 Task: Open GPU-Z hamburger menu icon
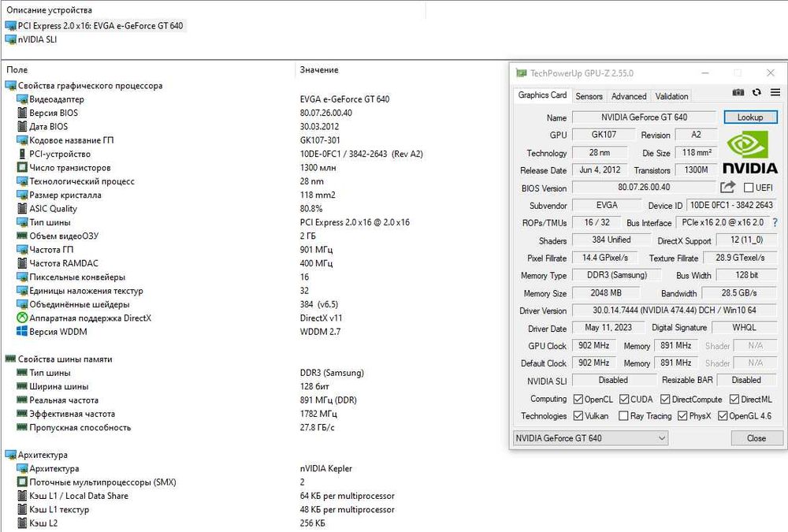775,92
